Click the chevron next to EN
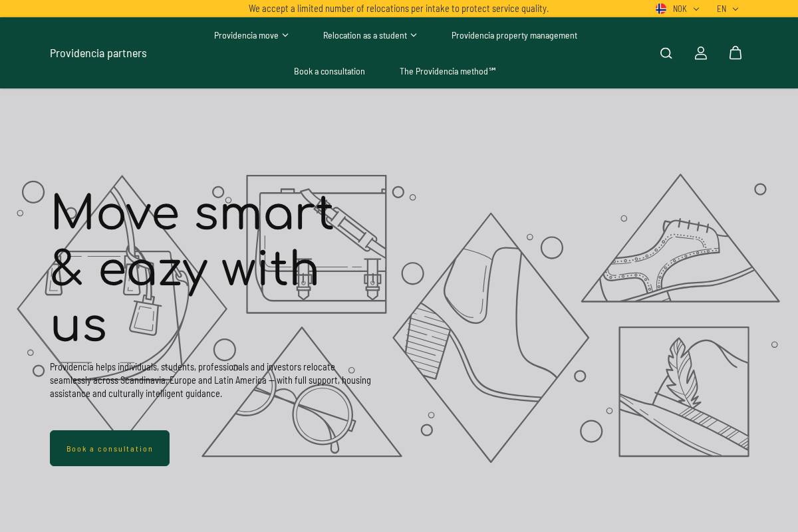Viewport: 798px width, 532px height. click(735, 9)
